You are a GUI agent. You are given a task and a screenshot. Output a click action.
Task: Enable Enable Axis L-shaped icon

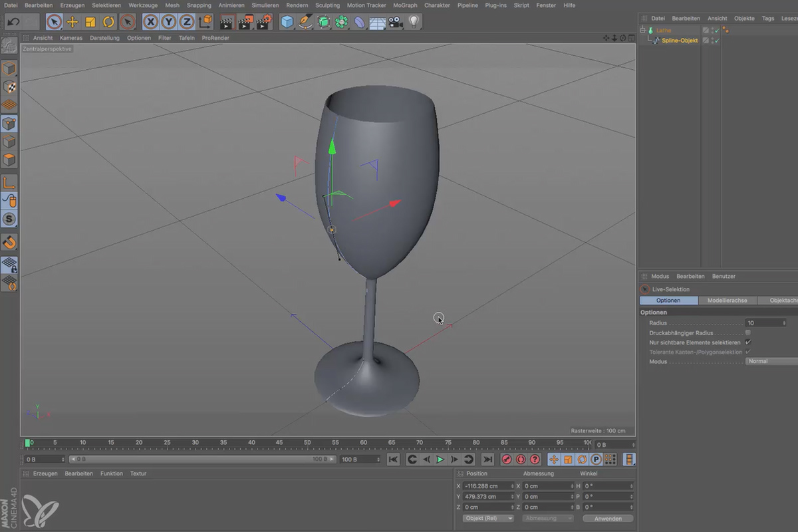point(9,182)
